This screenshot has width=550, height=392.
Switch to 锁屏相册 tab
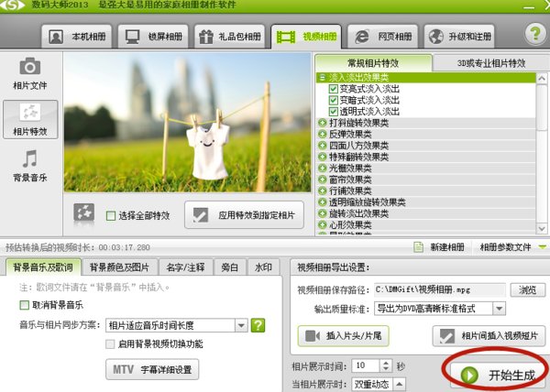(x=153, y=37)
